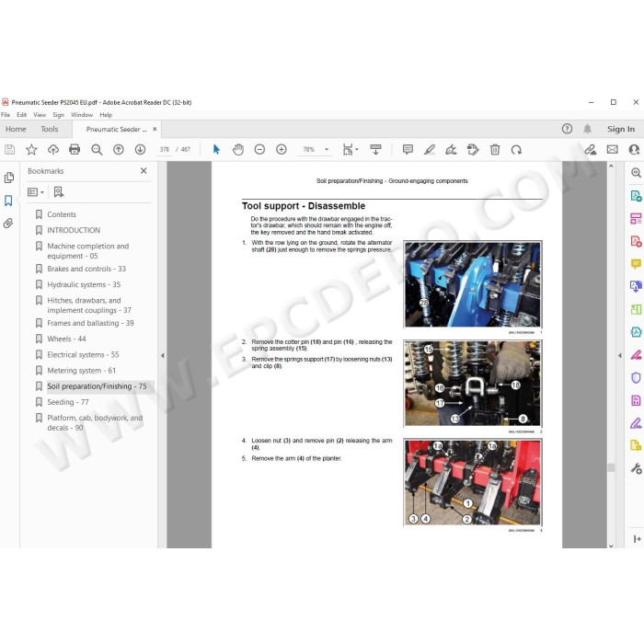Open the Export PDF tool
The width and height of the screenshot is (644, 644).
(636, 195)
